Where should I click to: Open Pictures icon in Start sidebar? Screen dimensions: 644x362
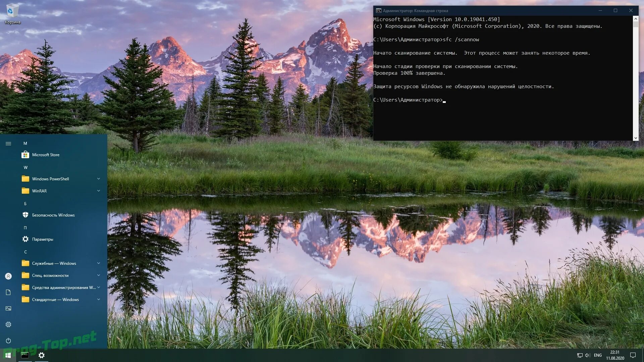click(x=8, y=308)
